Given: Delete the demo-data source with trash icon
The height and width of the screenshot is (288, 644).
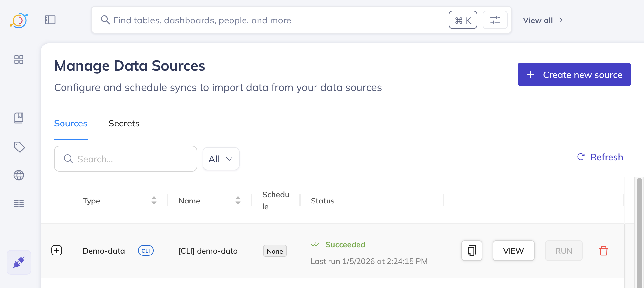Looking at the screenshot, I should (603, 251).
